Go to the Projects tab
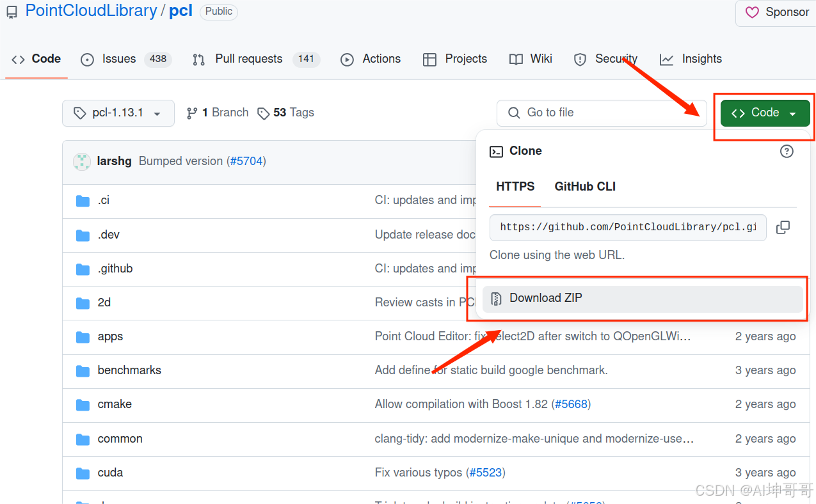Viewport: 816px width, 504px height. click(x=455, y=59)
